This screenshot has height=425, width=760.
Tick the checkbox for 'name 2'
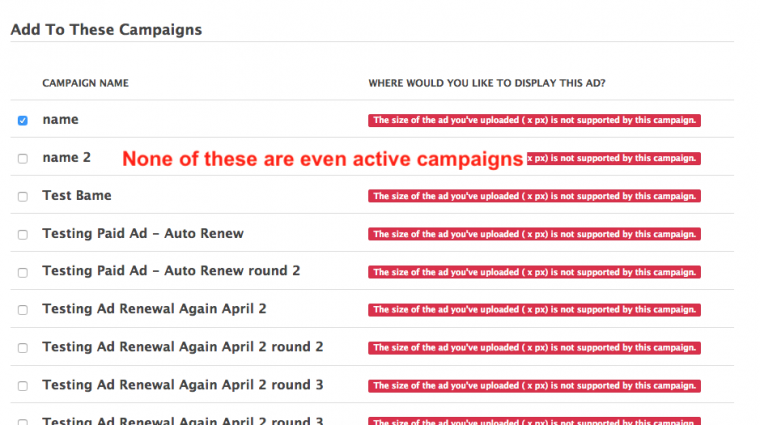point(22,159)
